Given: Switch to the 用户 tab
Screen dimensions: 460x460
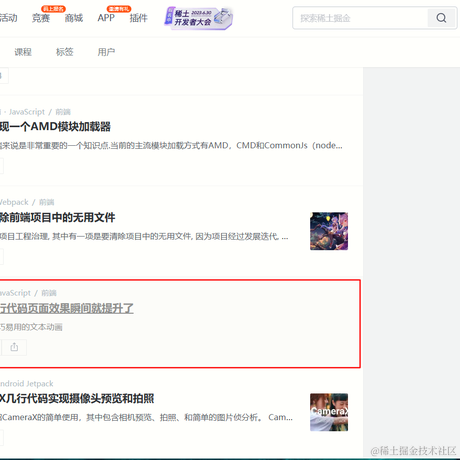Looking at the screenshot, I should point(106,52).
